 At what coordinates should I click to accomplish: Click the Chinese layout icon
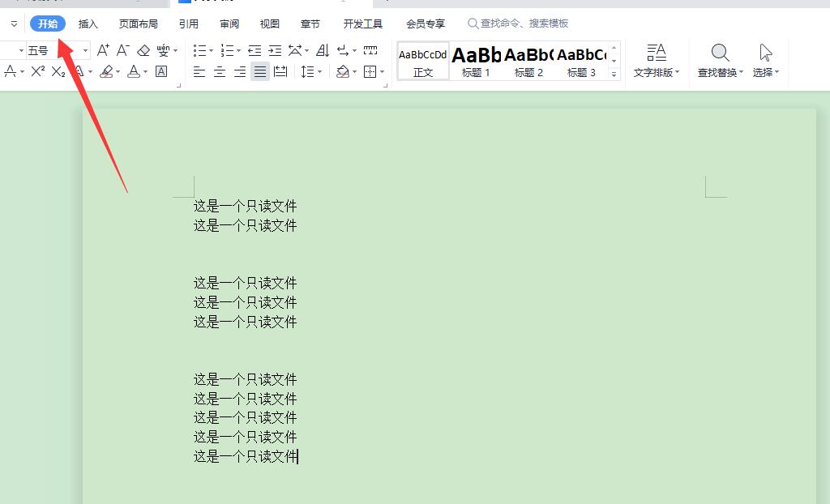[x=295, y=50]
